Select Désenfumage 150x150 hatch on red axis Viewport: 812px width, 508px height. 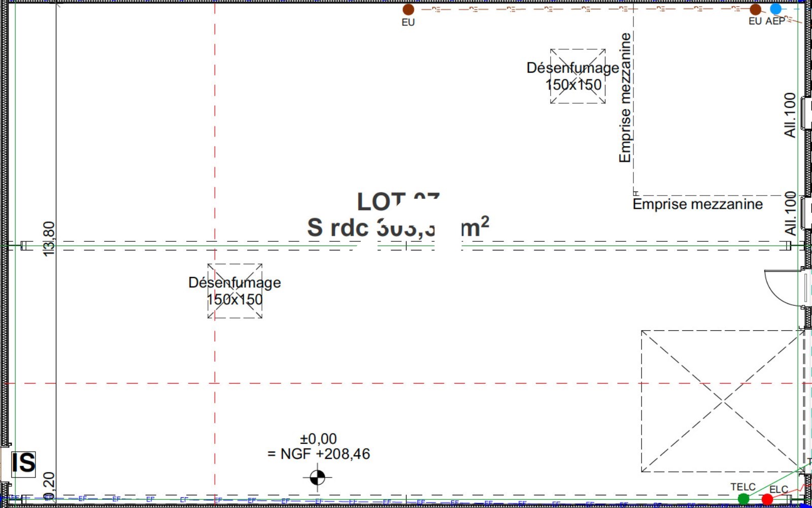[x=235, y=291]
